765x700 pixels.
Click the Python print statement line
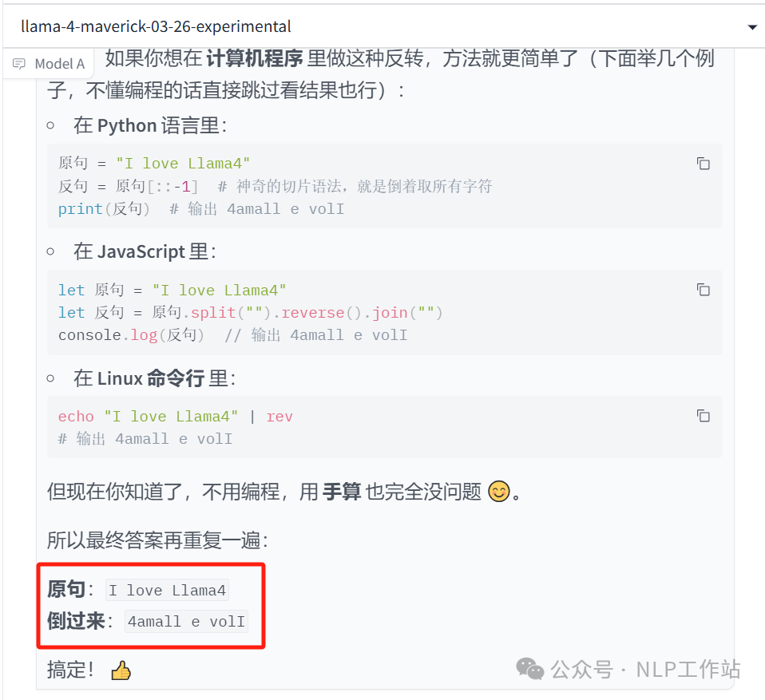(201, 209)
